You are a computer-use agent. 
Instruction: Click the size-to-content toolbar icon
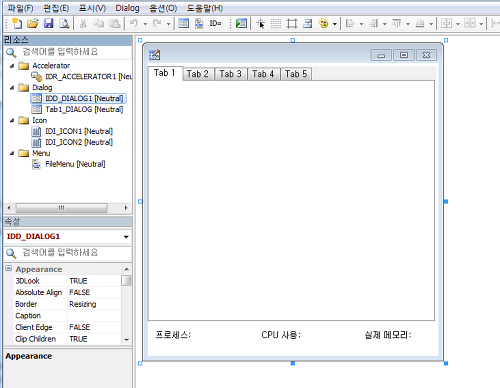pos(308,23)
